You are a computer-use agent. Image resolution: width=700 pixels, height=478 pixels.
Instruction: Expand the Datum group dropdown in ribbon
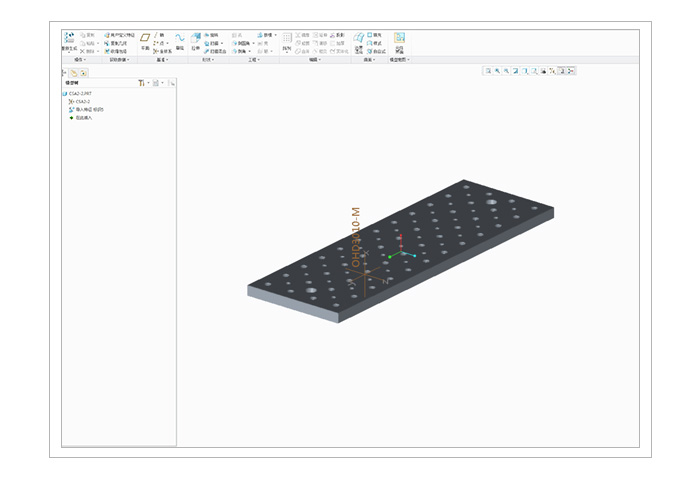pyautogui.click(x=162, y=60)
